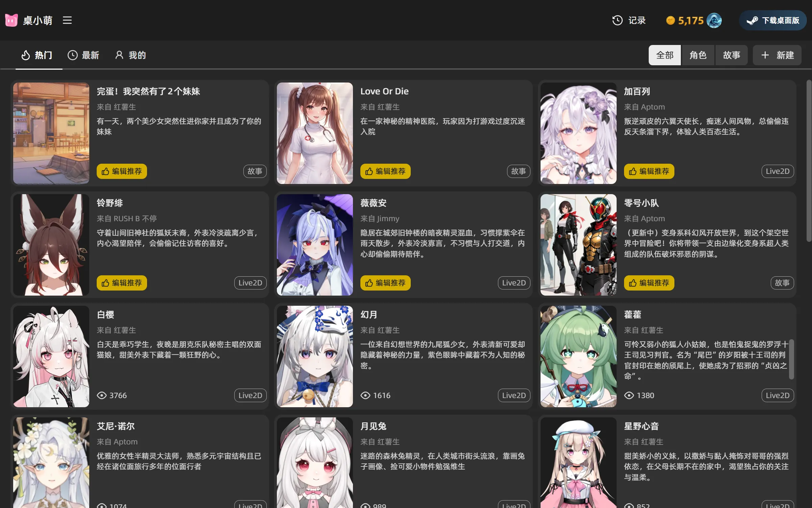Click the 月见兔 title
Image resolution: width=812 pixels, height=508 pixels.
[x=373, y=426]
